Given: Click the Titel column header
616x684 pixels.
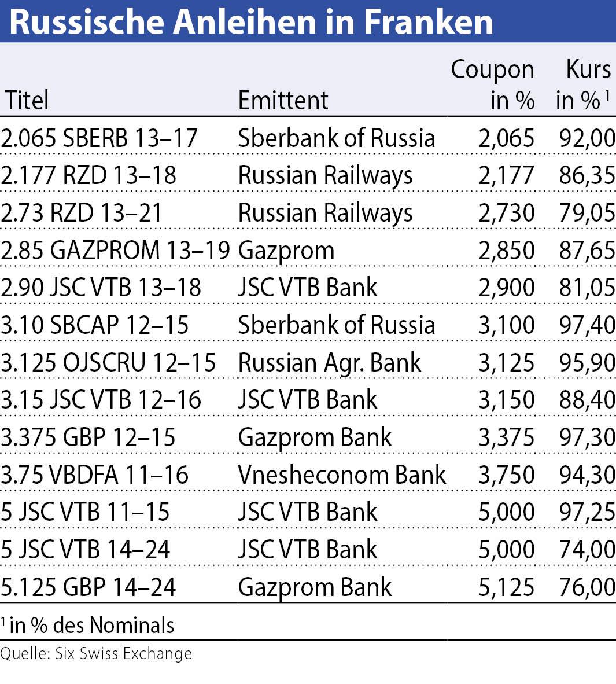Looking at the screenshot, I should point(27,100).
